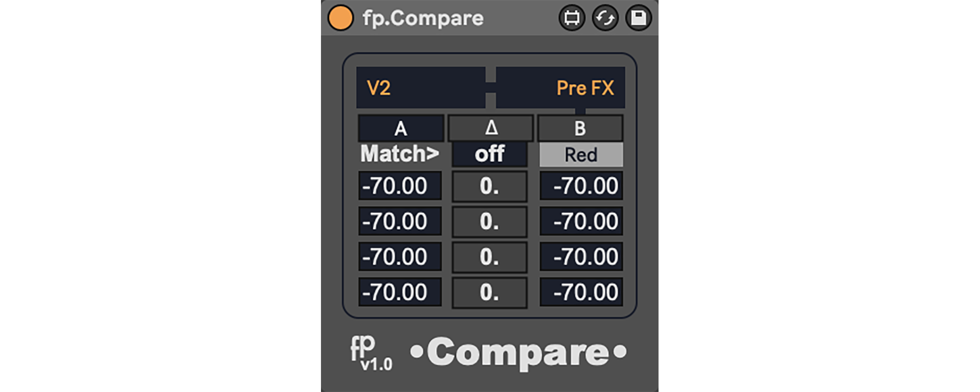
Task: Click the second row A -70.00 value
Action: coord(400,221)
